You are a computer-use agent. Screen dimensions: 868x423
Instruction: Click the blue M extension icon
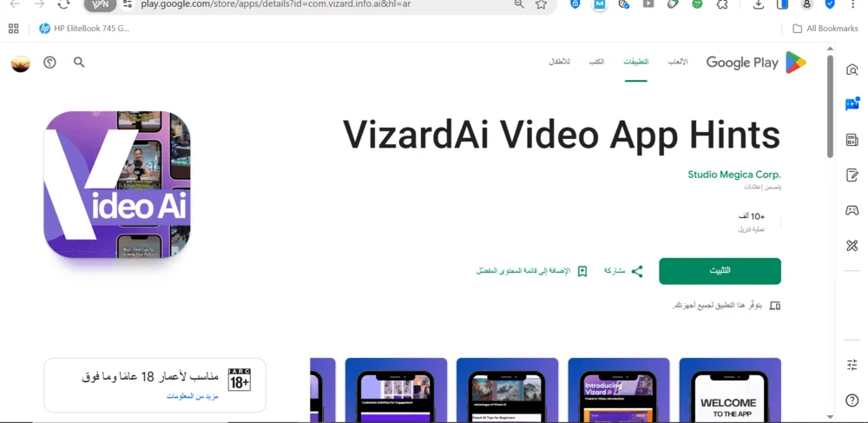pos(600,4)
